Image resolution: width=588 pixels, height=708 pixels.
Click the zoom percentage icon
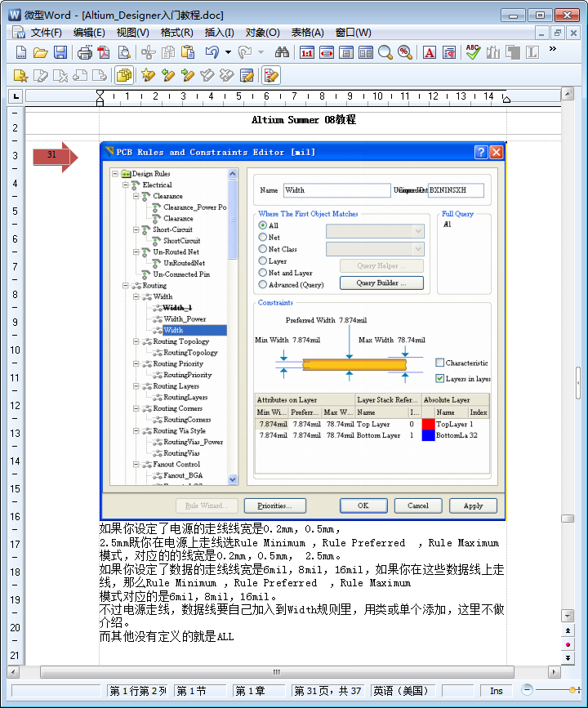[x=404, y=53]
